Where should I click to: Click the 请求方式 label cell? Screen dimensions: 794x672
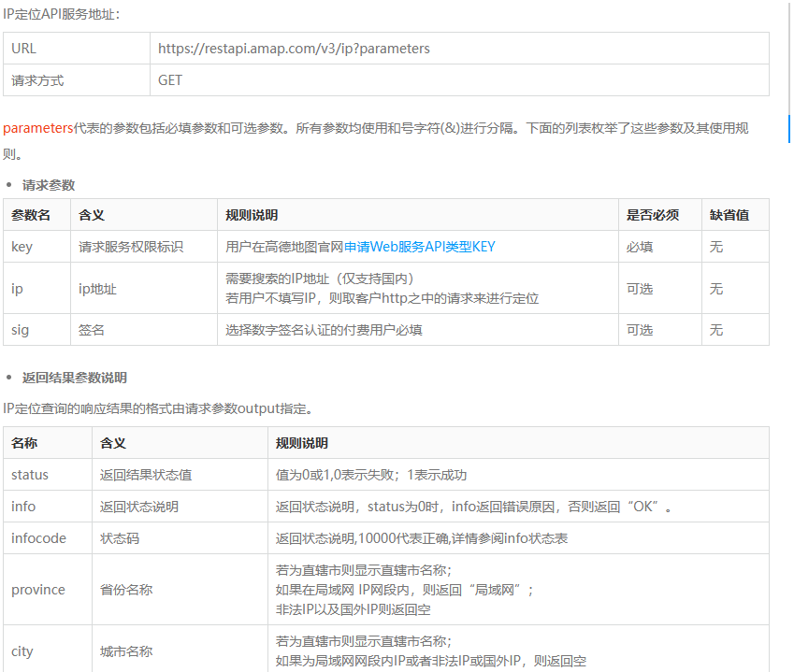tap(37, 80)
